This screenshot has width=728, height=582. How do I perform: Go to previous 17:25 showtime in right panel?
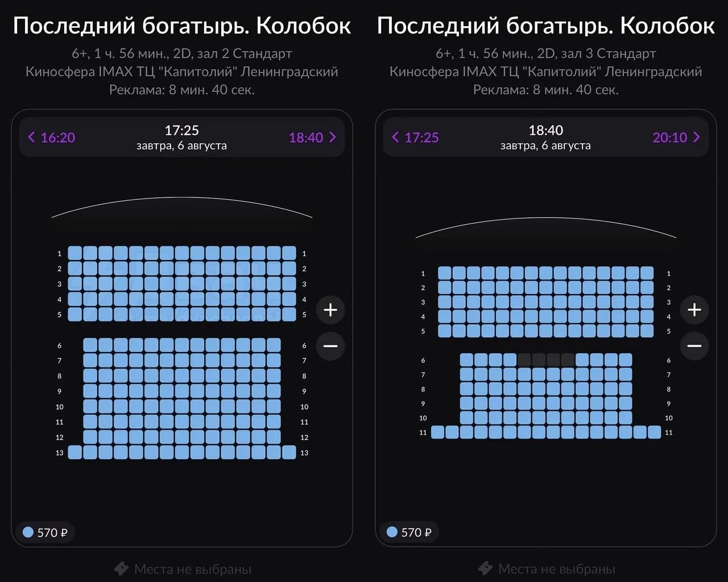[415, 137]
